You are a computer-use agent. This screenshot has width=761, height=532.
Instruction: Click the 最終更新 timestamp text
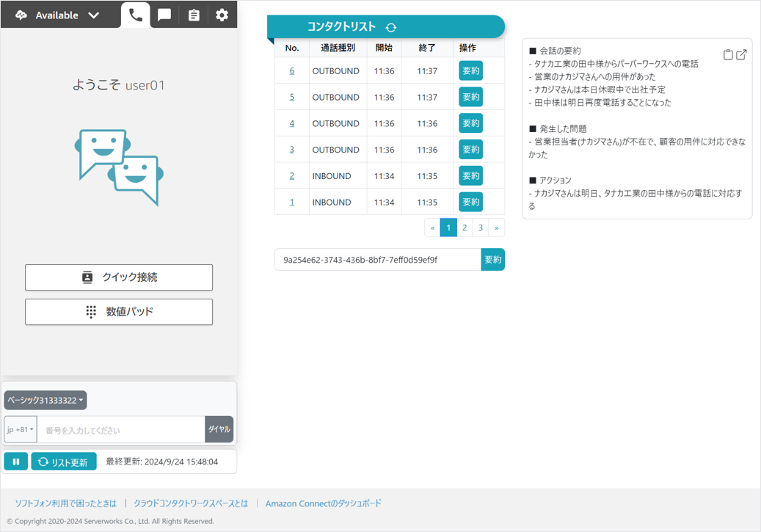pyautogui.click(x=161, y=462)
